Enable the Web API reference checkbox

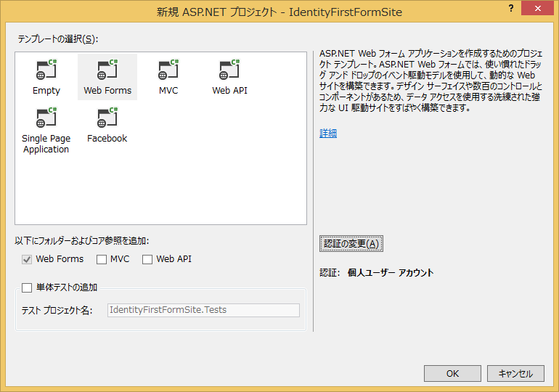point(147,259)
